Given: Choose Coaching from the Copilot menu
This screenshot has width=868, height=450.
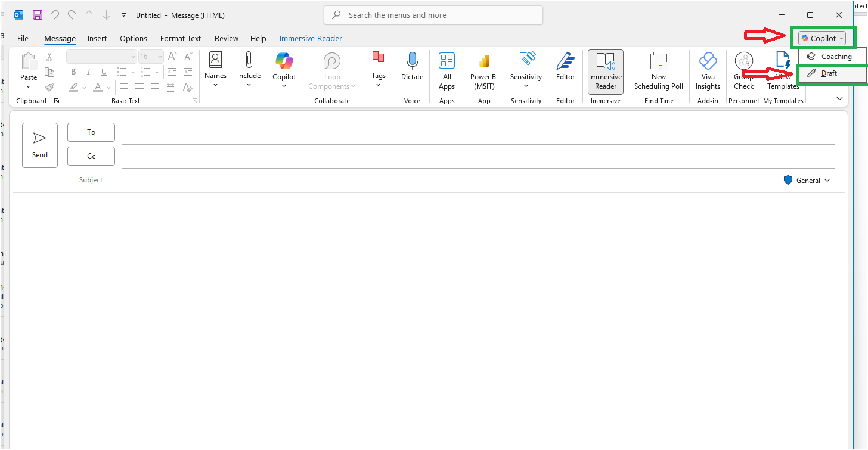Looking at the screenshot, I should coord(833,57).
